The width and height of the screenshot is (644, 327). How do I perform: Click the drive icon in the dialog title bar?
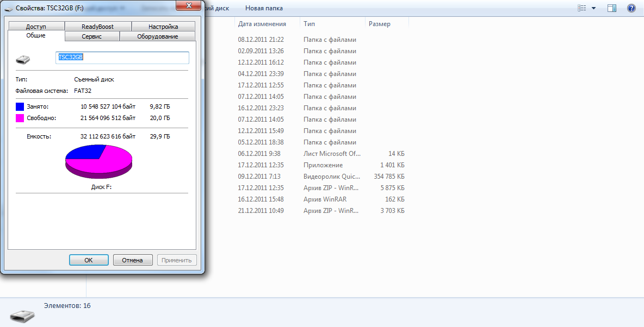click(8, 8)
